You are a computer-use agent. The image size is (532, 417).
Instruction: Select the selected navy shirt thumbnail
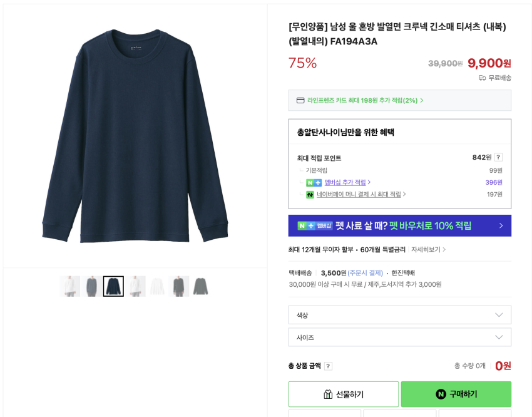point(113,286)
